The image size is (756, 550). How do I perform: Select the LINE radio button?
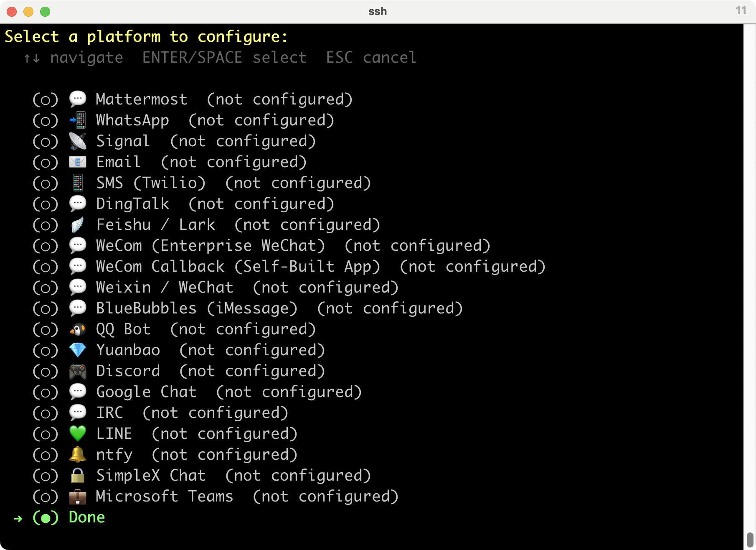tap(46, 434)
